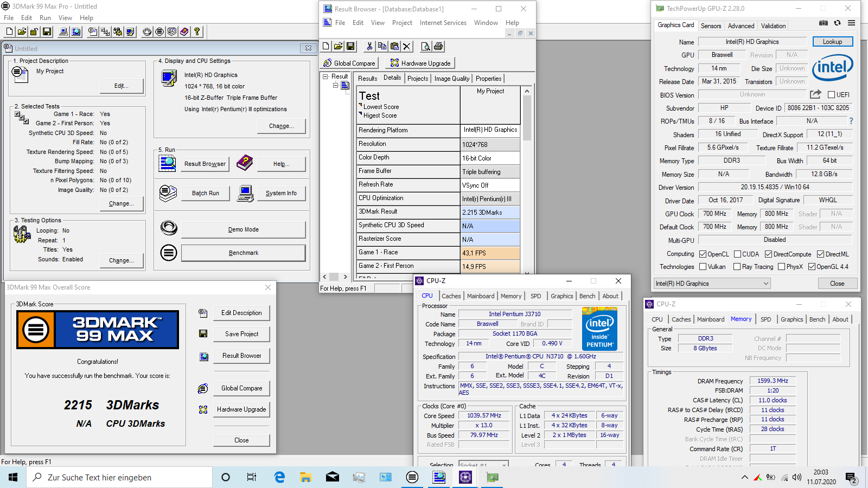Viewport: 868px width, 488px height.
Task: Open Run menu in 3DMark 99 Max
Action: pos(45,18)
